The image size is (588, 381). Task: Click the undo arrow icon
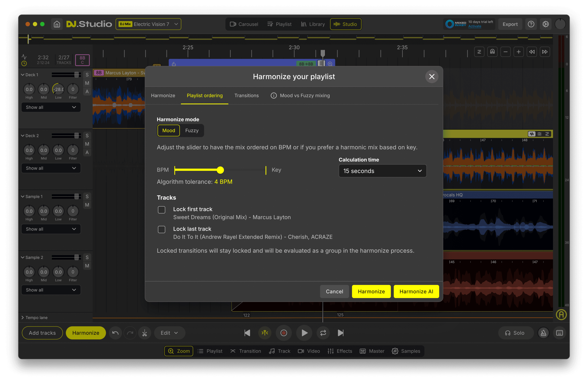pos(115,333)
